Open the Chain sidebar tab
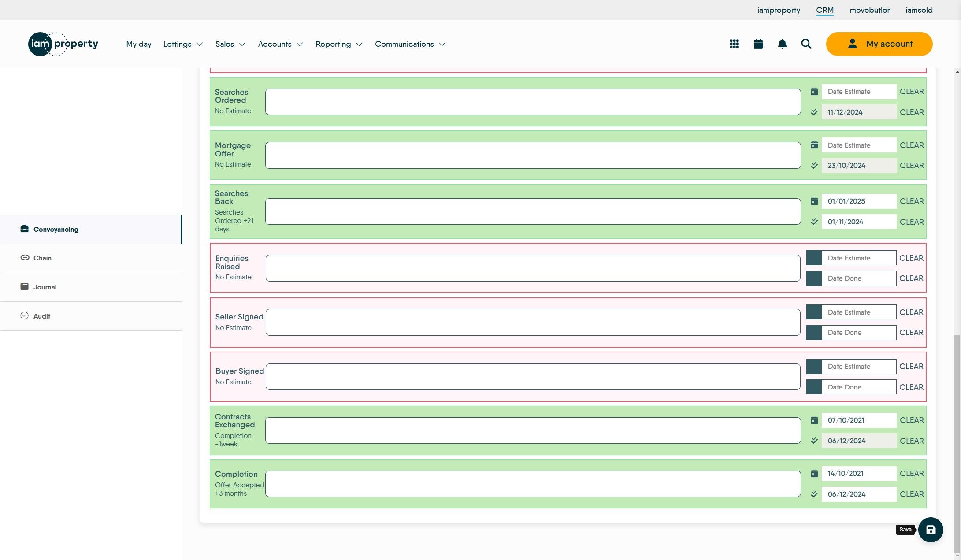 [42, 258]
